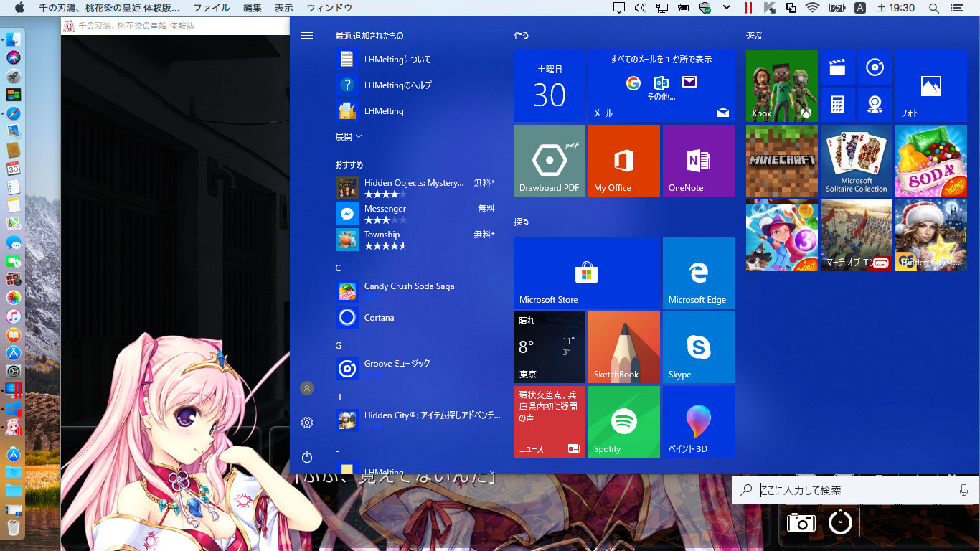Image resolution: width=980 pixels, height=551 pixels.
Task: Click the ここに入力して検索 search box
Action: (855, 490)
